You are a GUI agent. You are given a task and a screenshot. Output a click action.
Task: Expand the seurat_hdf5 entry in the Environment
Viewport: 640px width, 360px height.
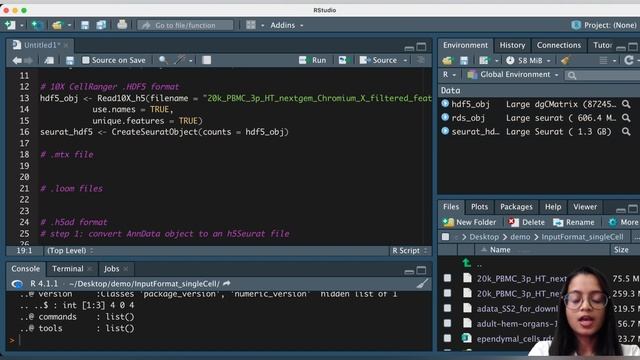[x=445, y=131]
